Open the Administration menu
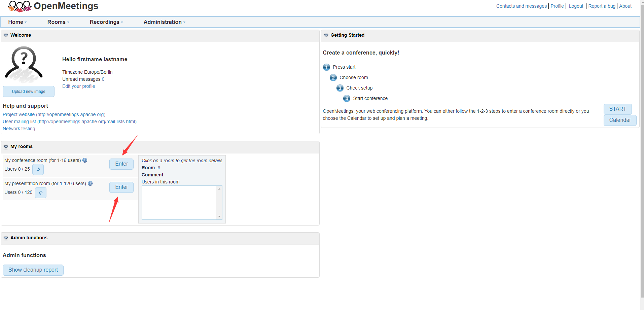The width and height of the screenshot is (644, 310). point(165,22)
